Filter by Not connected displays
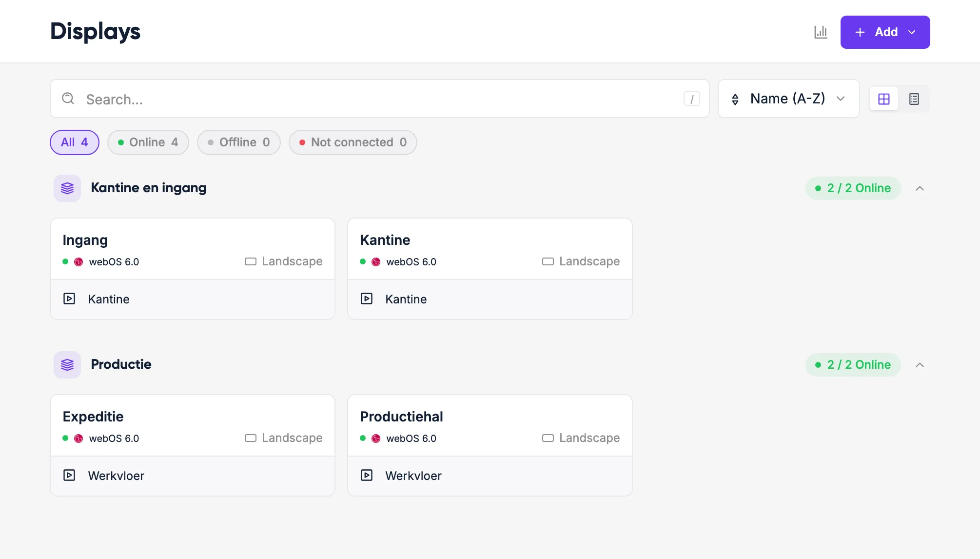This screenshot has width=980, height=559. point(353,142)
